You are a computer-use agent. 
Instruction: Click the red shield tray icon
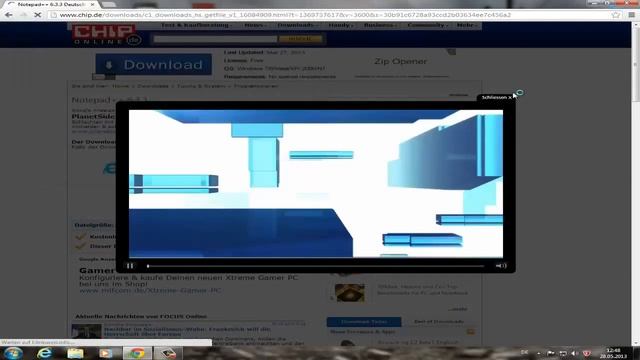pos(586,353)
